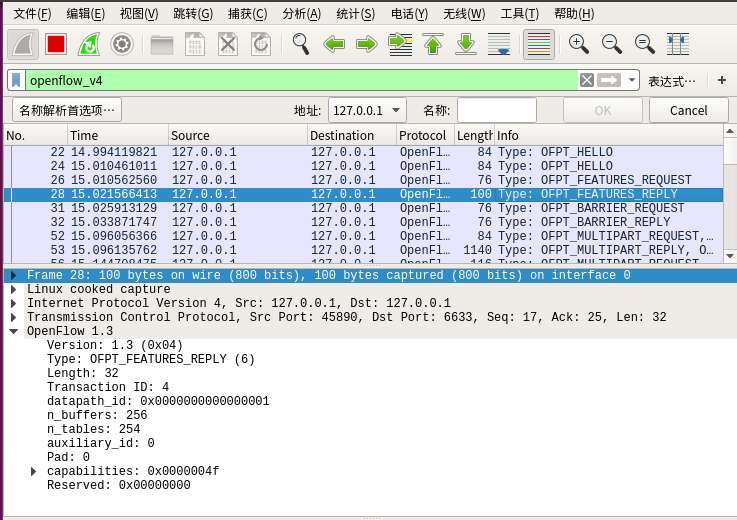Sort by the Protocol column header
The width and height of the screenshot is (737, 520).
point(425,135)
